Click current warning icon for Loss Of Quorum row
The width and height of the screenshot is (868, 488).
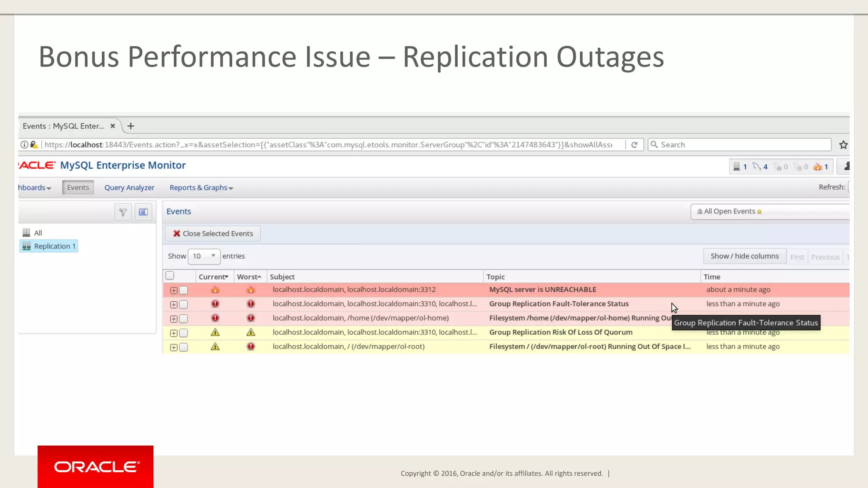[x=215, y=332]
